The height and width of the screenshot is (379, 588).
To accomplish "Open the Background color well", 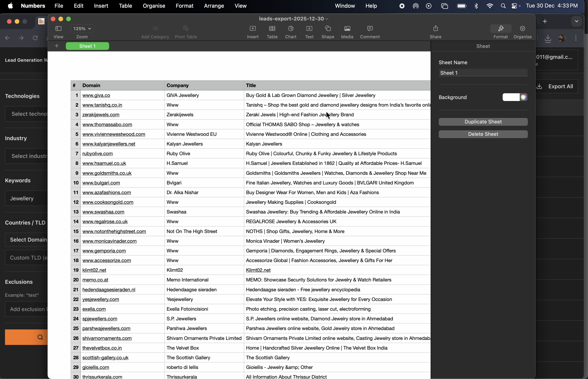I will point(515,97).
